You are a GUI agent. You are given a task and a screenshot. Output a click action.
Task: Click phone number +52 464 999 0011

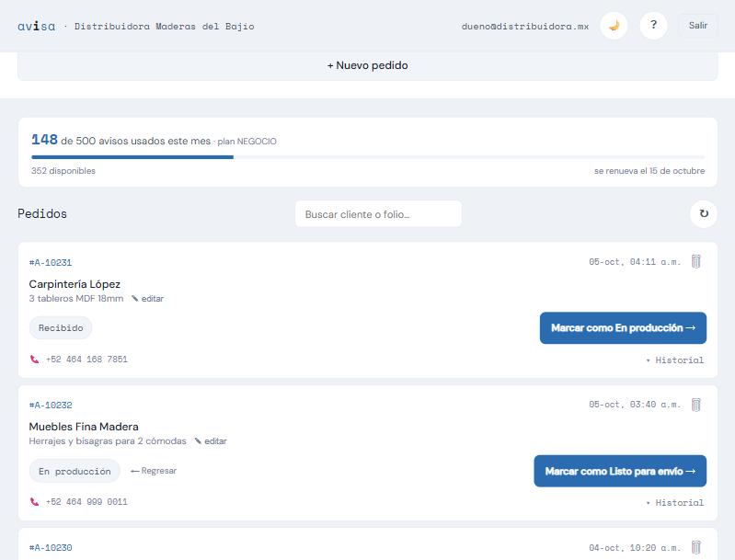(x=86, y=502)
